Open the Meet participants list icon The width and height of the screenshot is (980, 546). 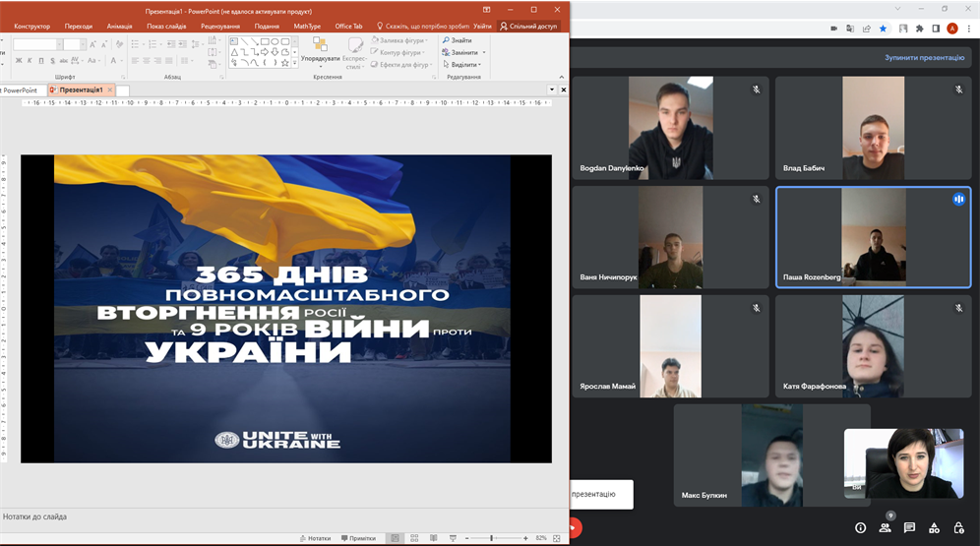pos(886,528)
